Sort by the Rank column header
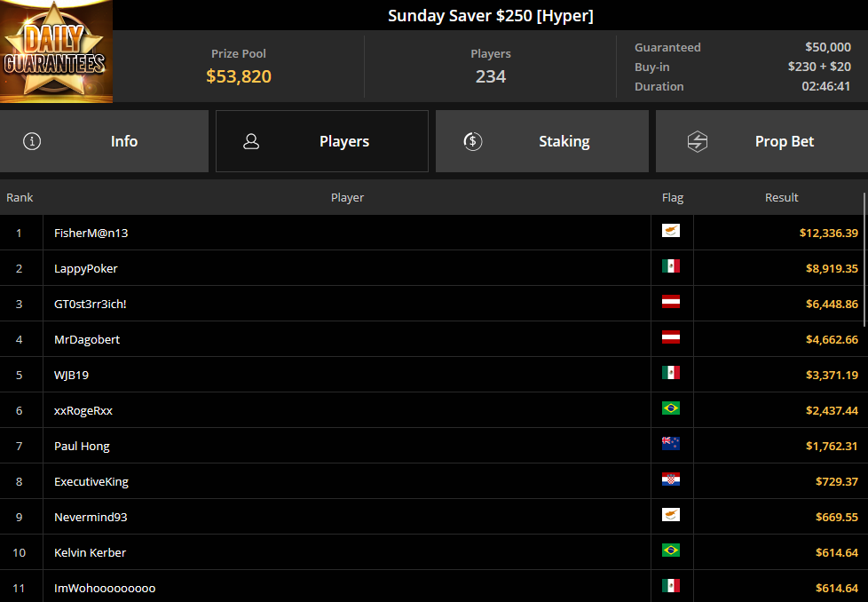Image resolution: width=868 pixels, height=602 pixels. pos(20,197)
